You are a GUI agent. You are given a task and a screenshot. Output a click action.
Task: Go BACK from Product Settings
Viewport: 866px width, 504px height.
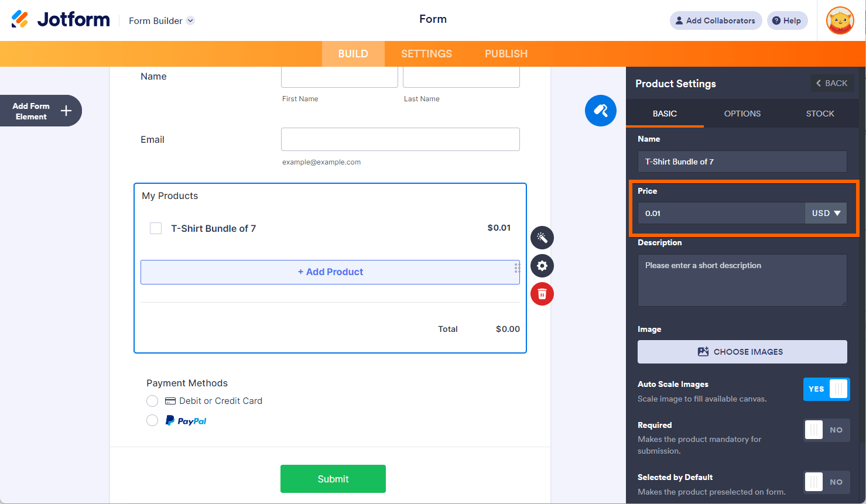[832, 83]
